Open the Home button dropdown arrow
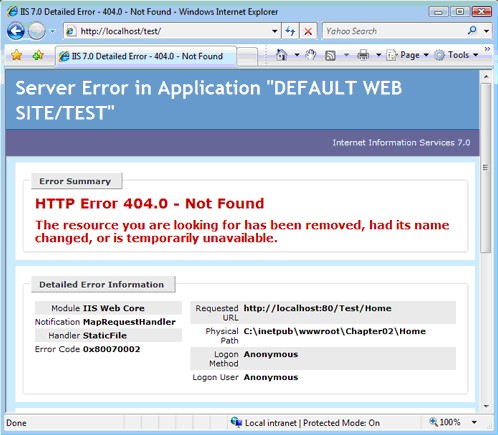Screen dimensions: 498x435 [x=297, y=55]
